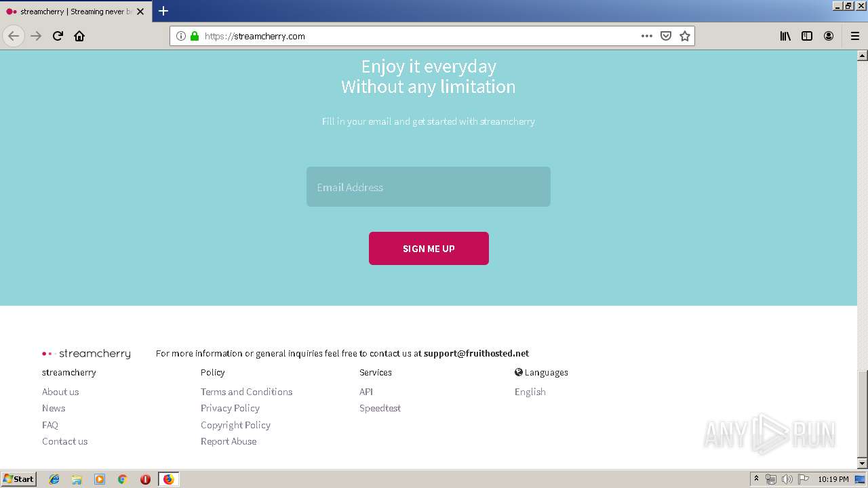Toggle the sidebar view icon
The image size is (868, 488).
(807, 36)
